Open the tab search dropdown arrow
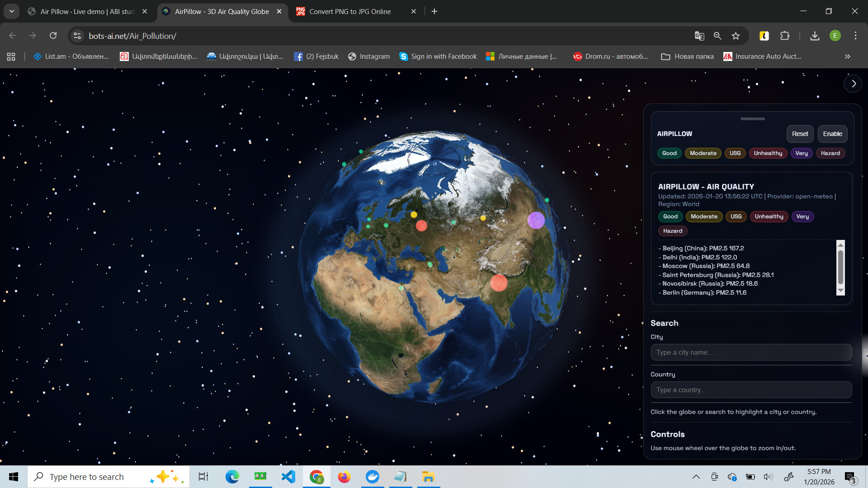This screenshot has height=488, width=868. tap(12, 11)
